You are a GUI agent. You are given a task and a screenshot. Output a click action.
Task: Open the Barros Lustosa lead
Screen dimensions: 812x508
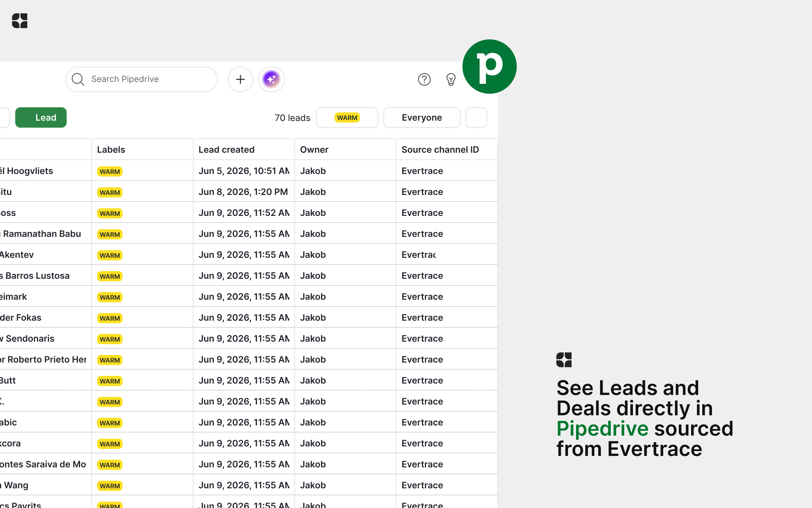coord(35,276)
